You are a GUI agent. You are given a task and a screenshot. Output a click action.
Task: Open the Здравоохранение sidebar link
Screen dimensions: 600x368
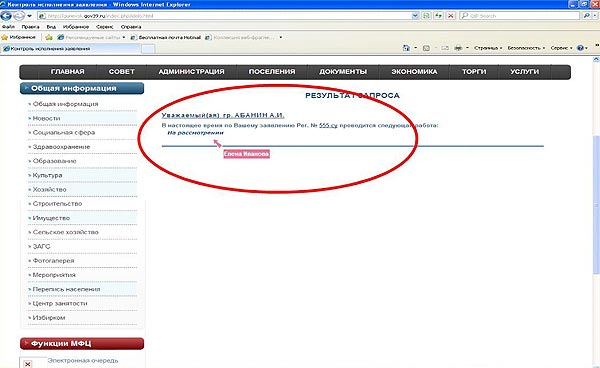pos(61,147)
